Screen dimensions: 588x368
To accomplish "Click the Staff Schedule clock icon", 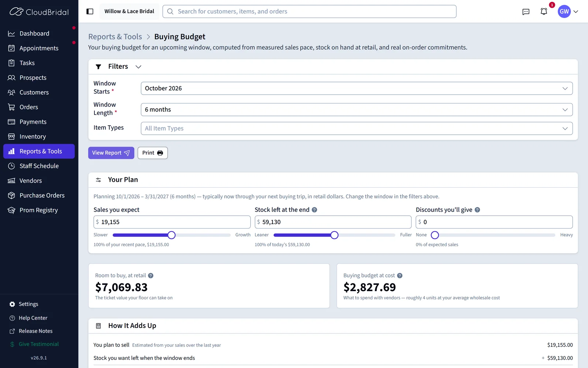I will tap(11, 166).
